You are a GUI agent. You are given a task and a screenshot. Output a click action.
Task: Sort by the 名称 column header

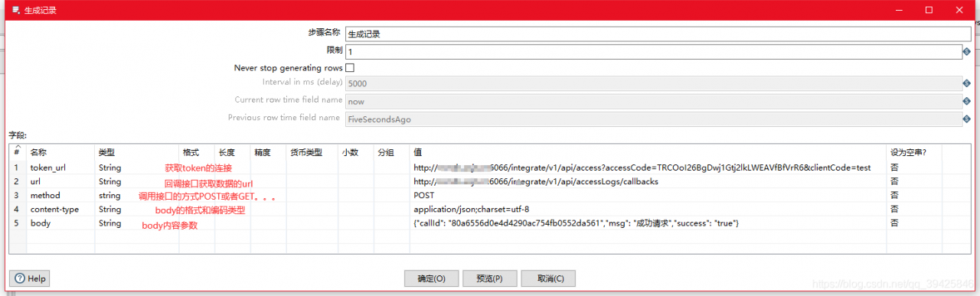[x=60, y=152]
